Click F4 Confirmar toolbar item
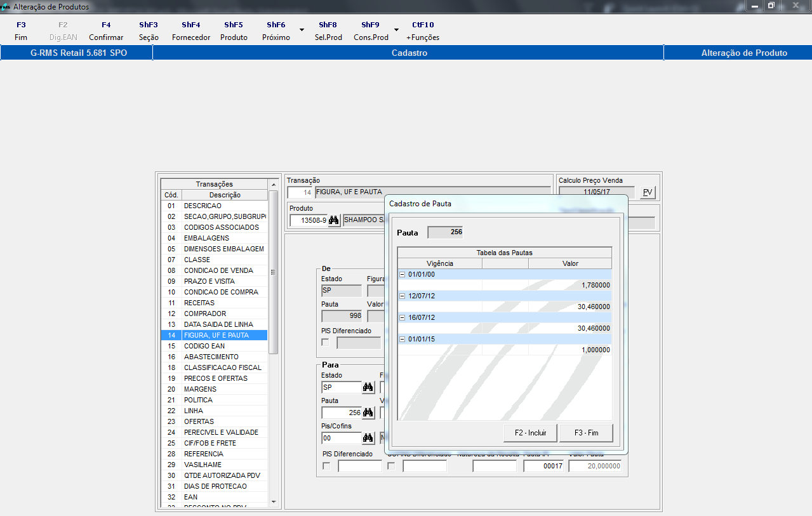The height and width of the screenshot is (516, 812). point(106,31)
